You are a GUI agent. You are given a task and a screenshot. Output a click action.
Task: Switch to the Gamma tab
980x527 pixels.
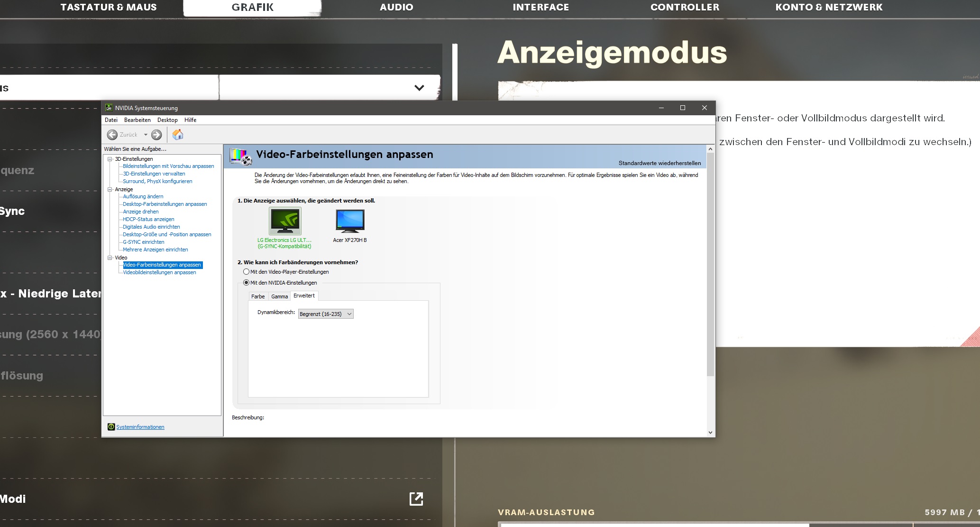(x=279, y=296)
